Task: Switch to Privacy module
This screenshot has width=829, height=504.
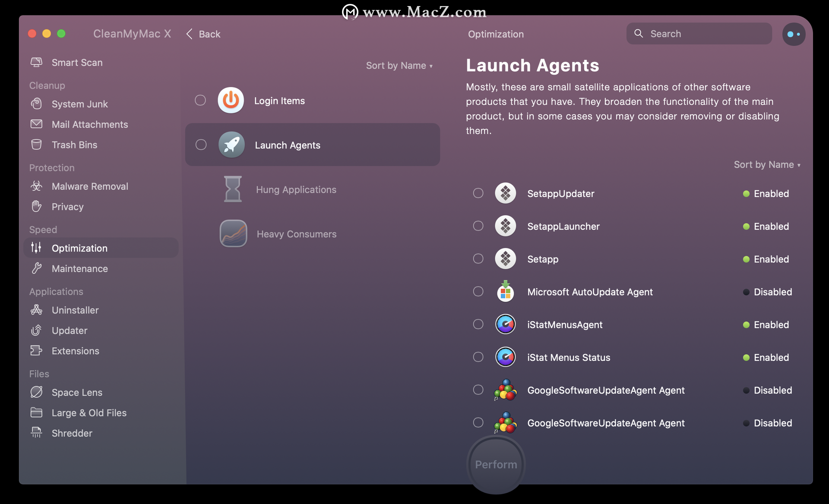Action: 101,206
